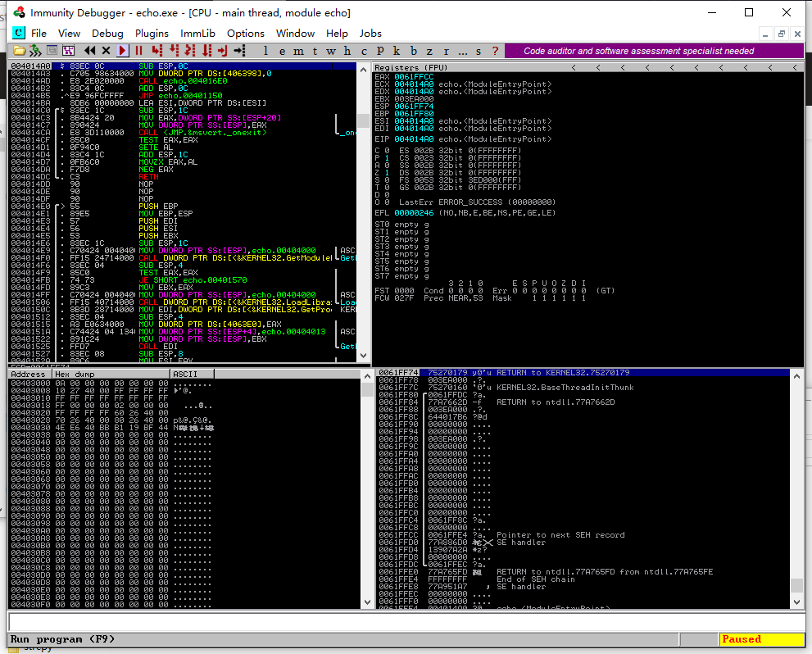The width and height of the screenshot is (812, 654).
Task: Open the Window menu
Action: 295,33
